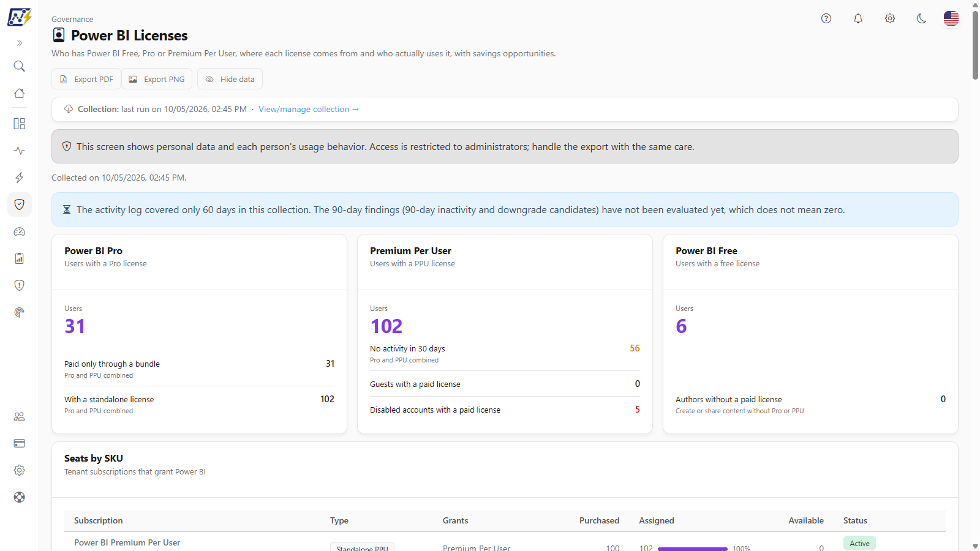Click the Purchased column header
Image resolution: width=980 pixels, height=551 pixels.
coord(599,520)
